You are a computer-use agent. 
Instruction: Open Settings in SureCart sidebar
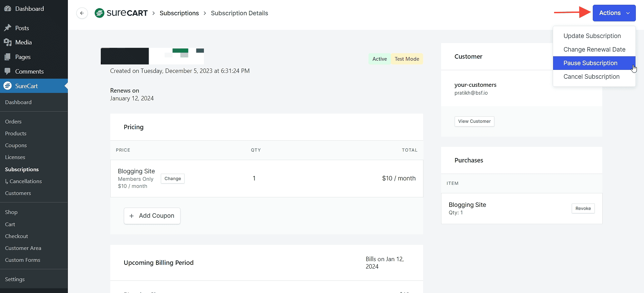(x=15, y=279)
